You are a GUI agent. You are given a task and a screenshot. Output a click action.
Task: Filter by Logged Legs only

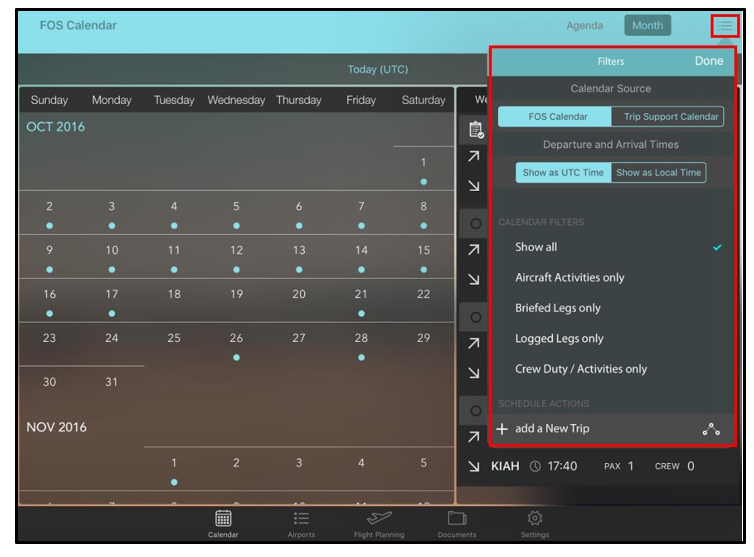click(x=559, y=339)
